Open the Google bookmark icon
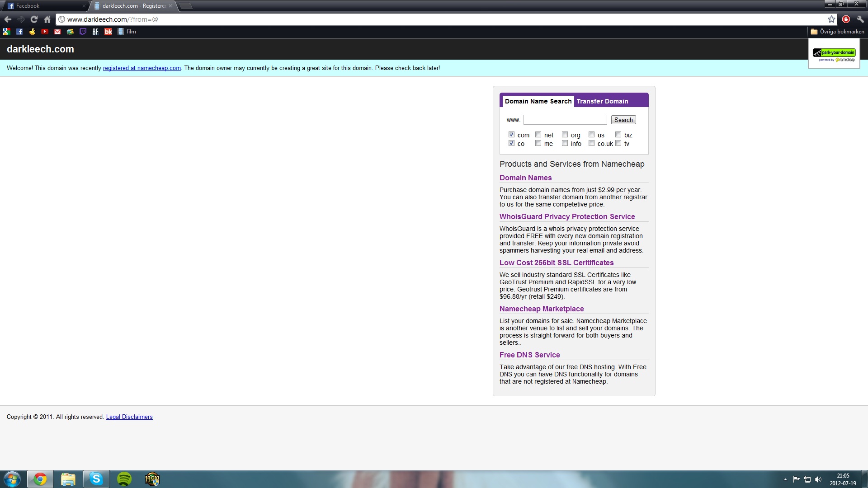868x488 pixels. pos(6,32)
